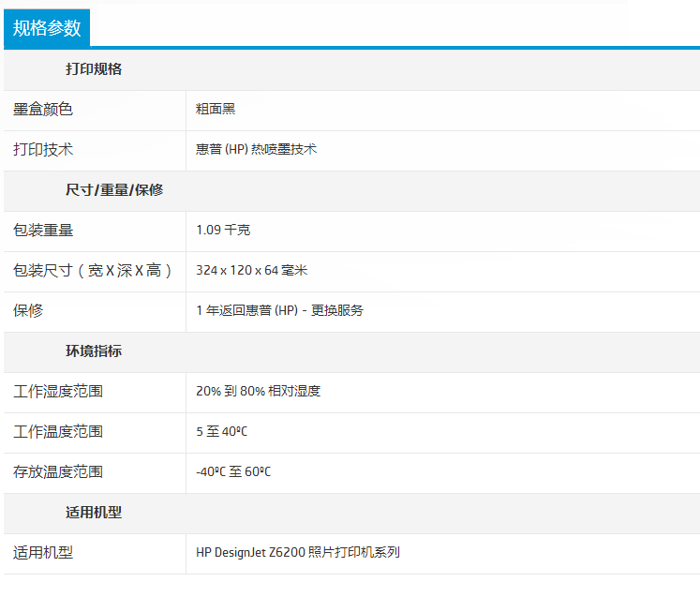The image size is (700, 612).
Task: Click the 存放温度范围 label
Action: pyautogui.click(x=58, y=471)
